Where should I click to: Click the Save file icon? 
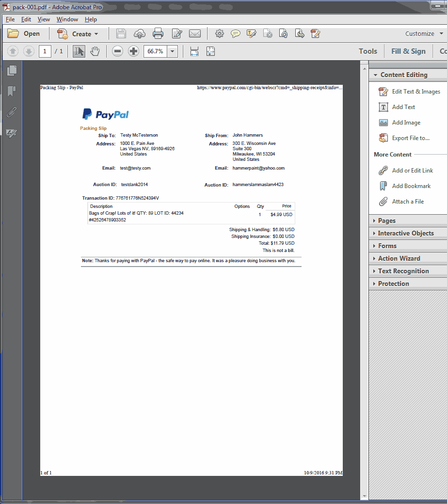coord(121,34)
